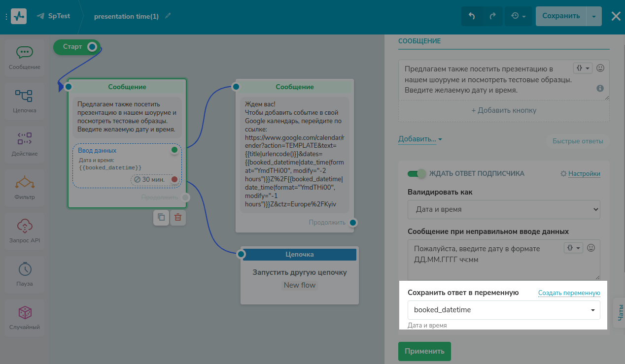Viewport: 625px width, 364px height.
Task: Click the + Добавить кнопку area
Action: pos(504,110)
